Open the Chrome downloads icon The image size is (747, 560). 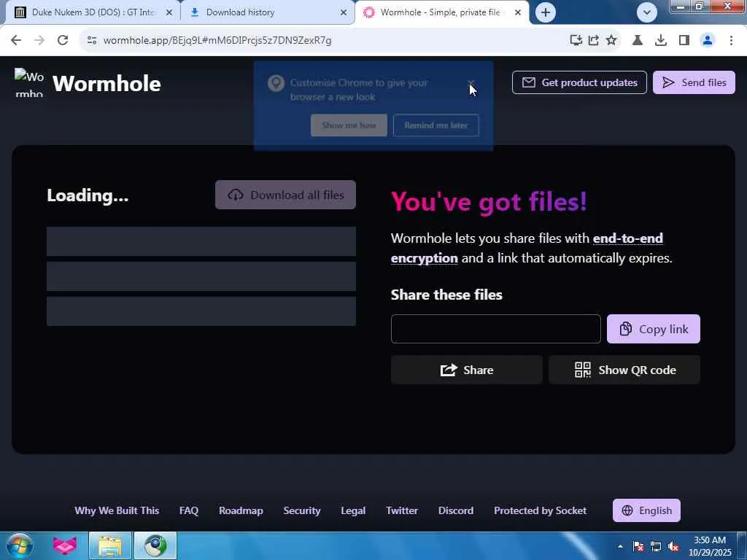pyautogui.click(x=661, y=41)
